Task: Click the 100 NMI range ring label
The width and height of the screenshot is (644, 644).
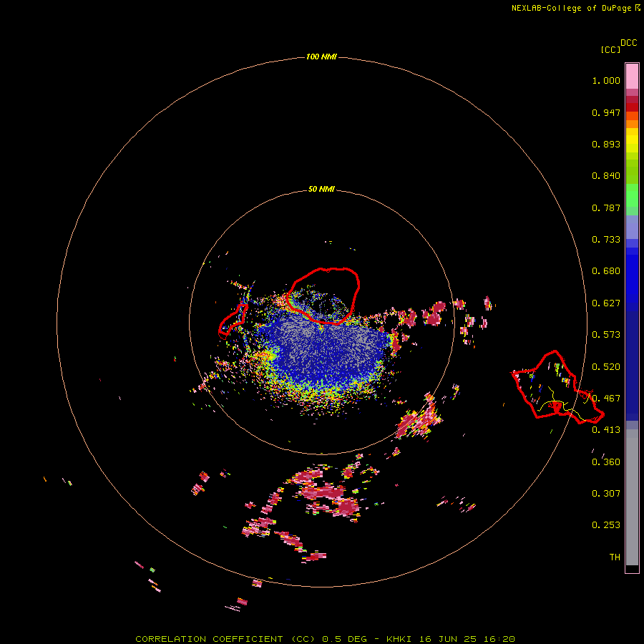Action: coord(321,57)
